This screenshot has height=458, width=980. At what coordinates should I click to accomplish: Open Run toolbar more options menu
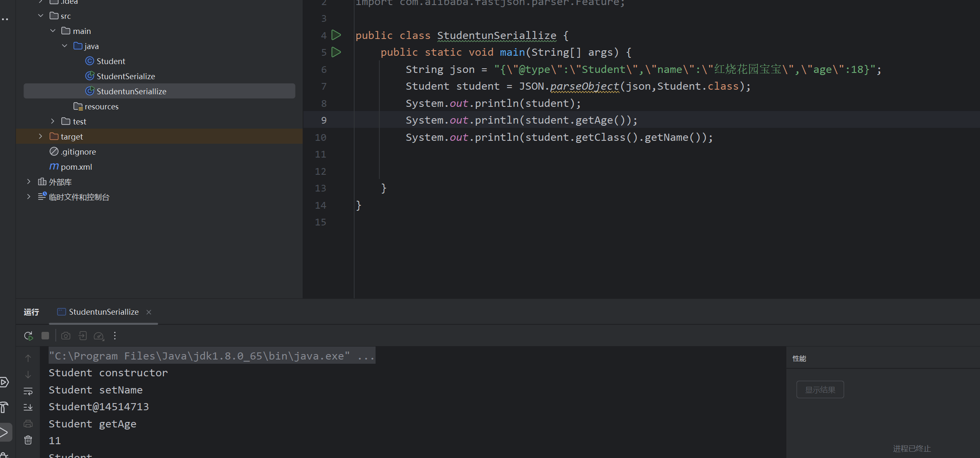[x=115, y=336]
